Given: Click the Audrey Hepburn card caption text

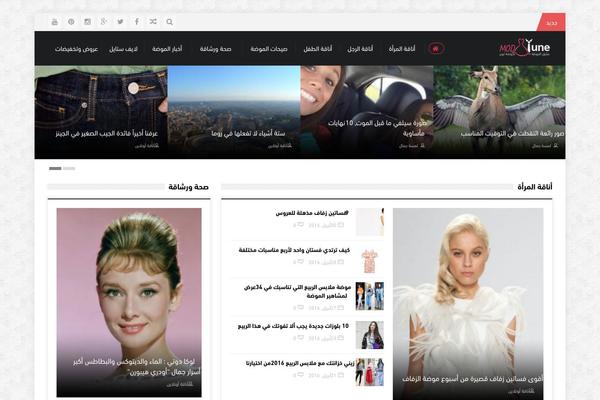Looking at the screenshot, I should tap(136, 367).
